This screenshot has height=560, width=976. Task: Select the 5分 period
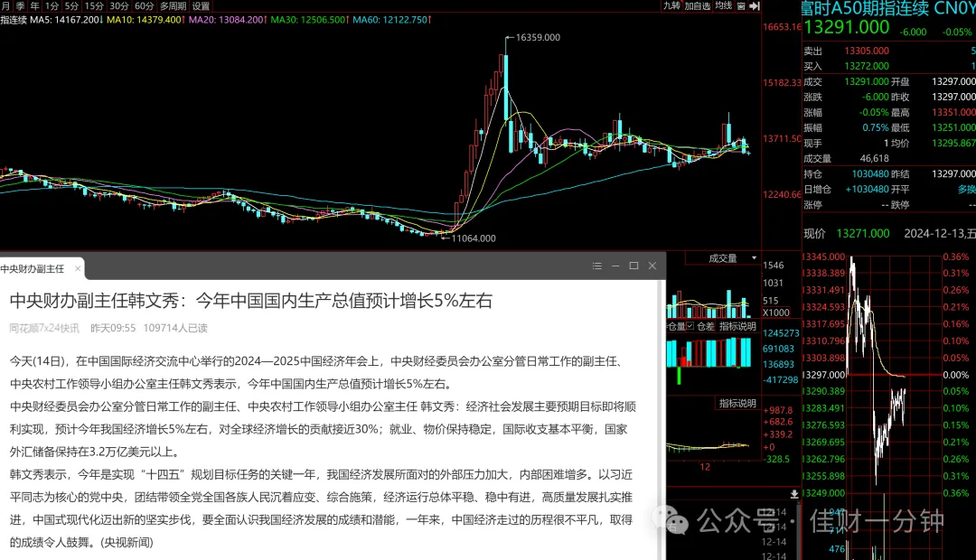71,5
